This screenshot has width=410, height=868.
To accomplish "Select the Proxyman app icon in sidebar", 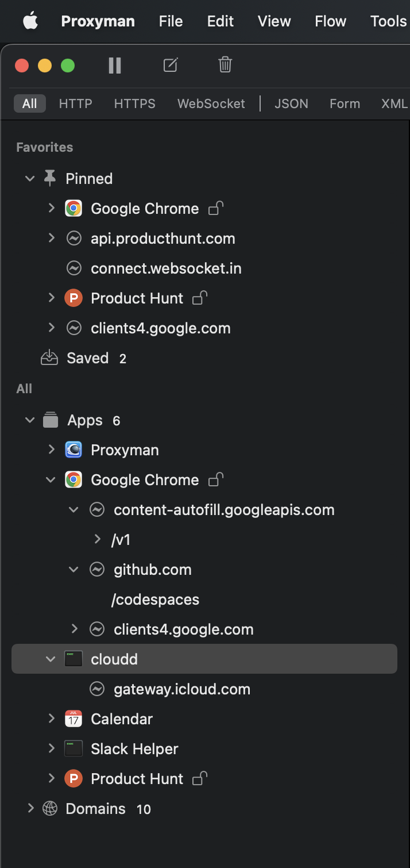I will click(x=74, y=450).
